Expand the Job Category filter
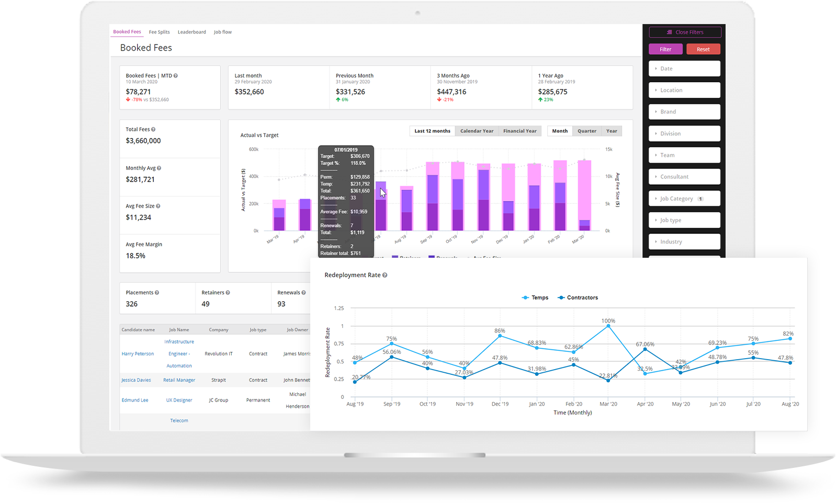 684,199
